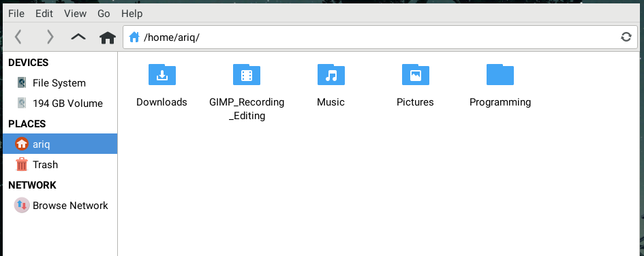Open the View menu
The width and height of the screenshot is (644, 256).
[x=75, y=14]
